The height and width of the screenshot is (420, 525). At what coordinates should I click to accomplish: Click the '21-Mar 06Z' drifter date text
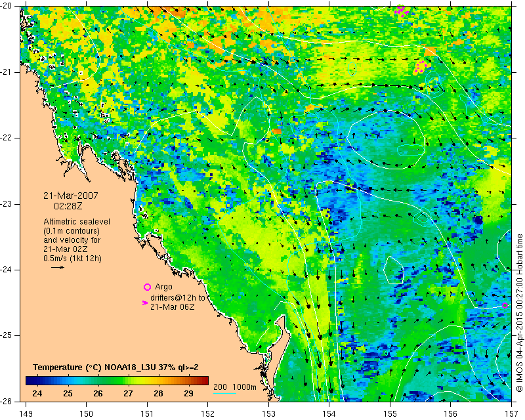(172, 306)
